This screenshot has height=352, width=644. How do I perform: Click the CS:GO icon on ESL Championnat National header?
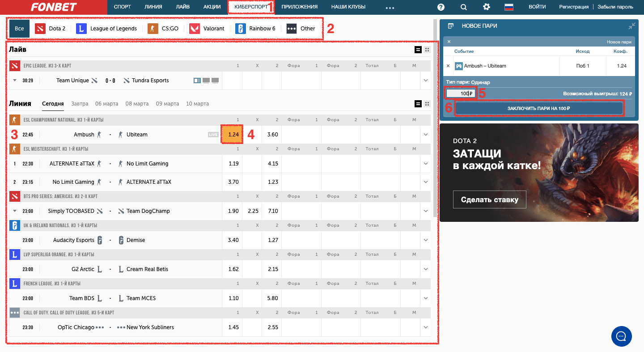[x=14, y=120]
